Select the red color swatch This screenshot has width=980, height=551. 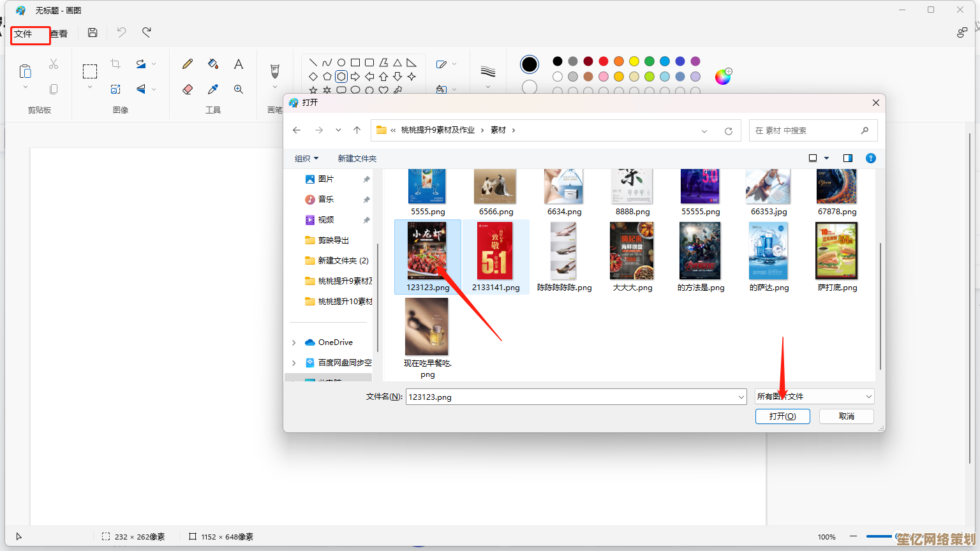[x=604, y=61]
